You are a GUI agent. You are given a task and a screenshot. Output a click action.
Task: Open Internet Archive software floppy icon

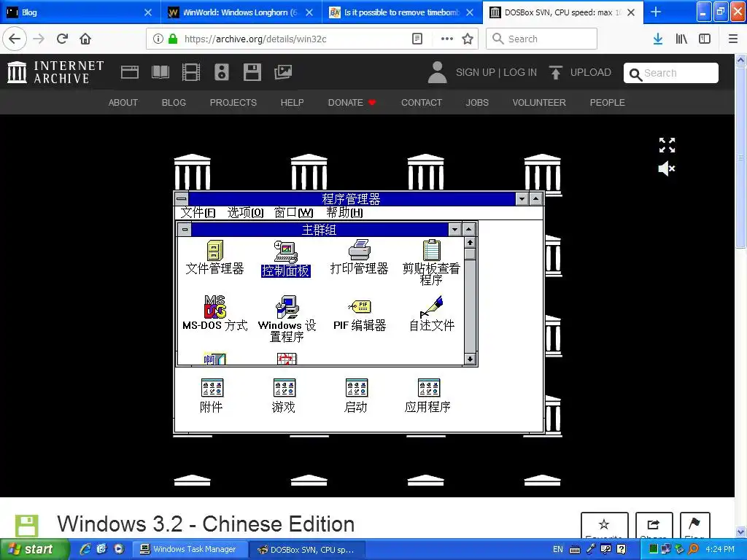click(252, 72)
